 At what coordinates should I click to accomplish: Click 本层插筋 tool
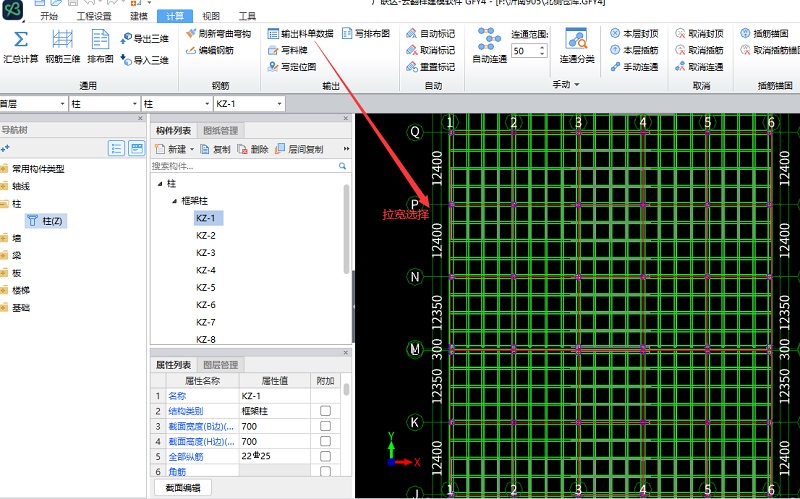pyautogui.click(x=634, y=50)
